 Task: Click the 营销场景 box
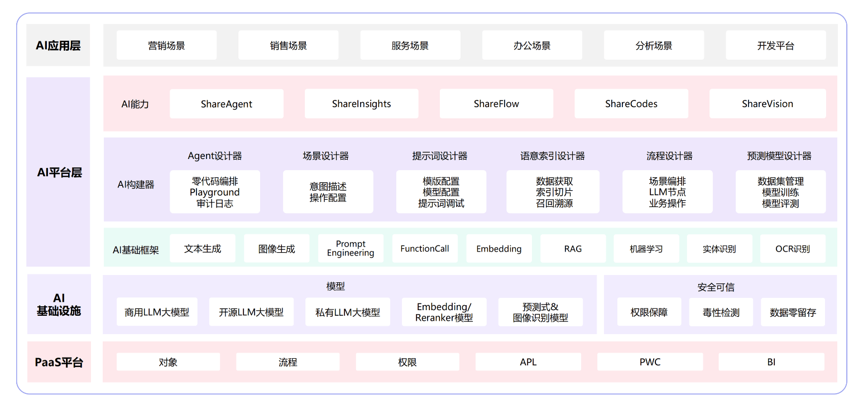pos(166,46)
